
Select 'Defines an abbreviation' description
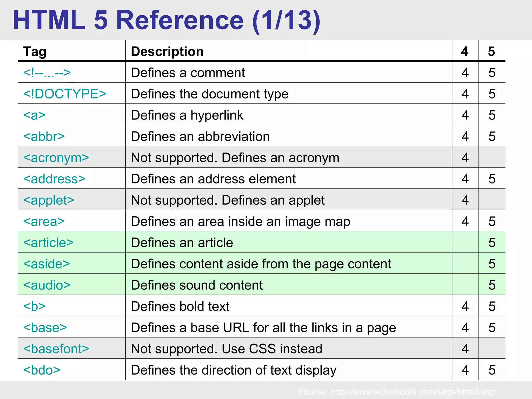pyautogui.click(x=200, y=136)
